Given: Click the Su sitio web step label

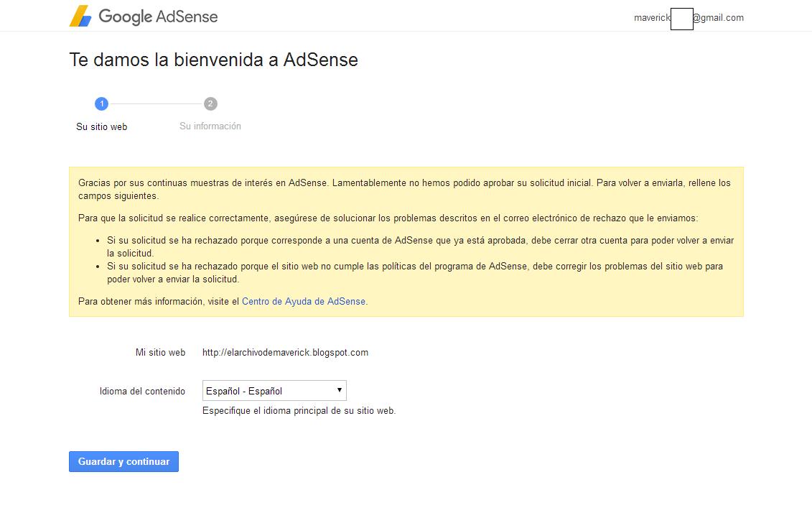Looking at the screenshot, I should (101, 127).
